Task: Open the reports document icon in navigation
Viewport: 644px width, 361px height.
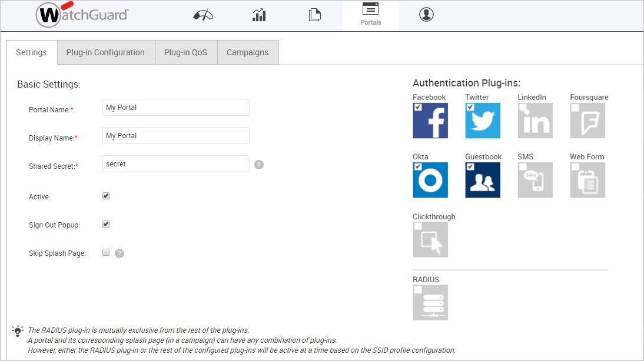Action: click(x=314, y=14)
